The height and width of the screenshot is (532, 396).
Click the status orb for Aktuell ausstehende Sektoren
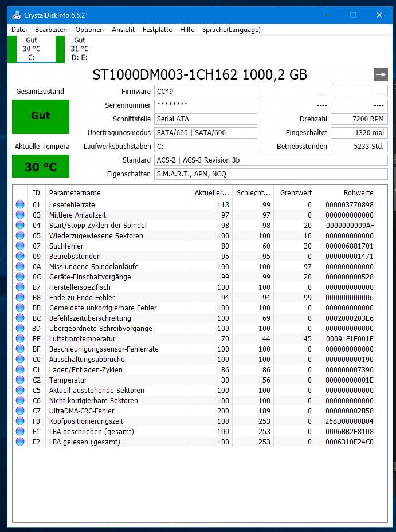(20, 390)
